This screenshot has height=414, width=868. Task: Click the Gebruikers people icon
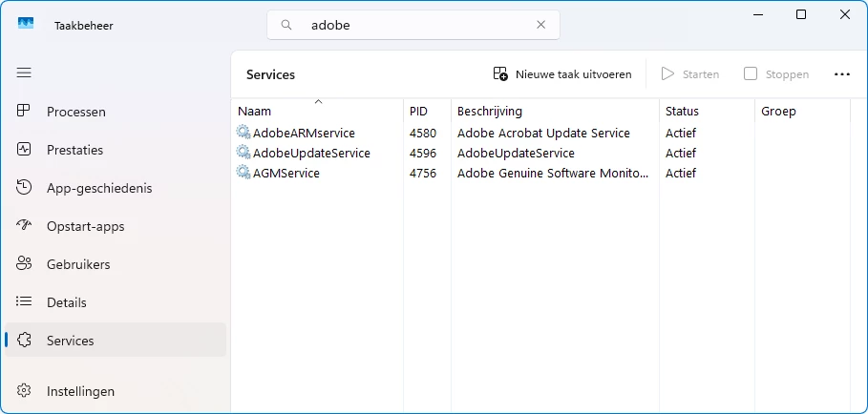click(24, 263)
